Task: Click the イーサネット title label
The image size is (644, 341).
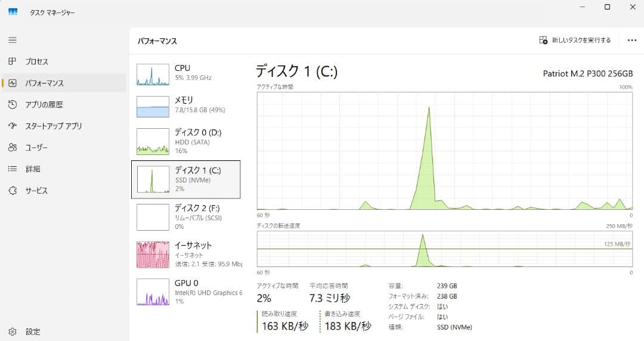Action: coord(193,245)
